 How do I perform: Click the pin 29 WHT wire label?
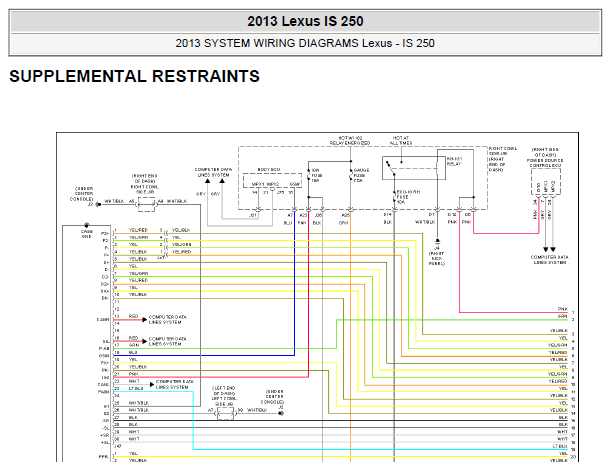click(134, 432)
